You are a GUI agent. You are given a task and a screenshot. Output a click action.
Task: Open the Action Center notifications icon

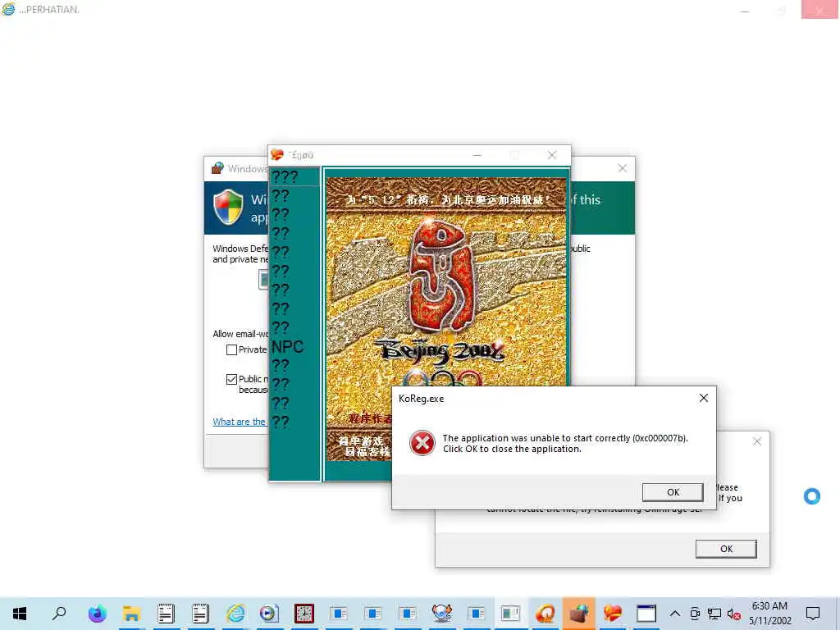pyautogui.click(x=813, y=614)
